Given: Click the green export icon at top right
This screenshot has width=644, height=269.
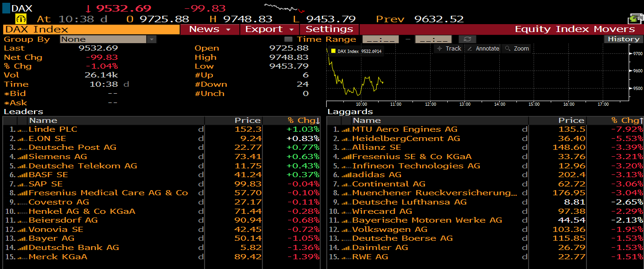Looking at the screenshot, I should (636, 19).
